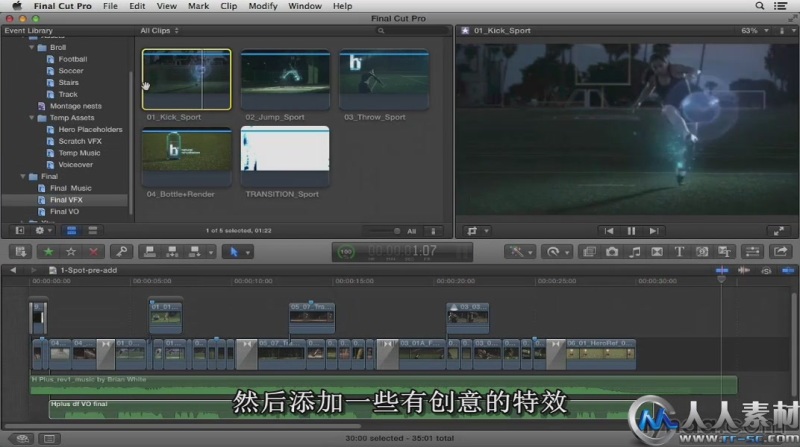Image resolution: width=800 pixels, height=447 pixels.
Task: Open the viewer 63% zoom dropdown
Action: 755,31
